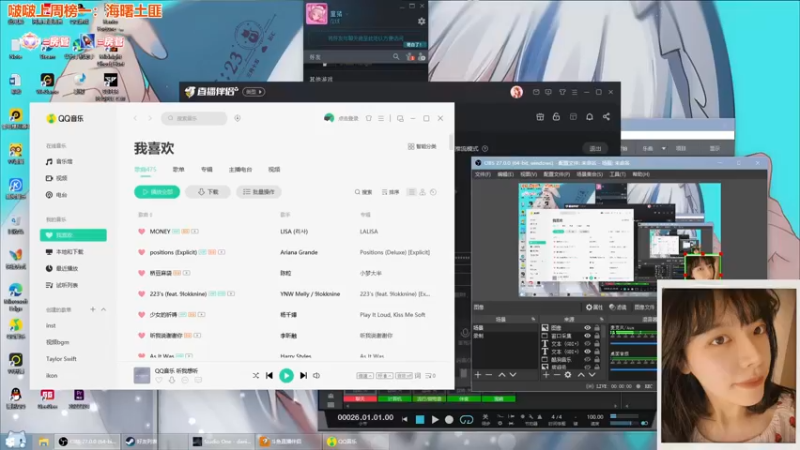The image size is (800, 450).
Task: Switch QQ Music to mini mode
Action: (400, 118)
